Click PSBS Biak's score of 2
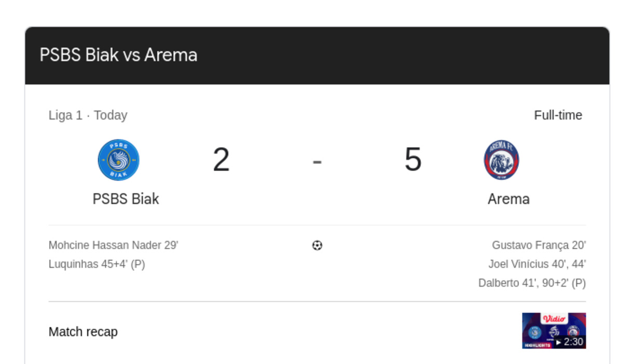622x364 pixels. [x=221, y=159]
